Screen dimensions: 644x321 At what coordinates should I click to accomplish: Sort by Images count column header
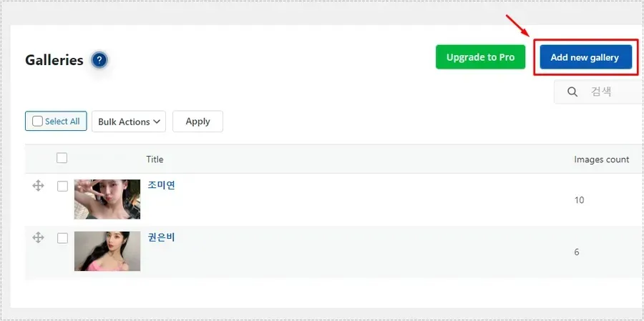click(x=602, y=159)
